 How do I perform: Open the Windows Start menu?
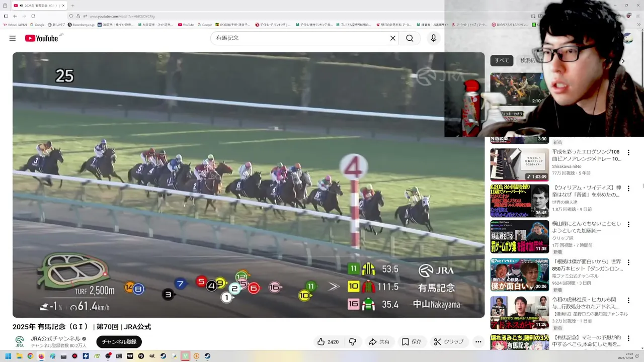8,356
